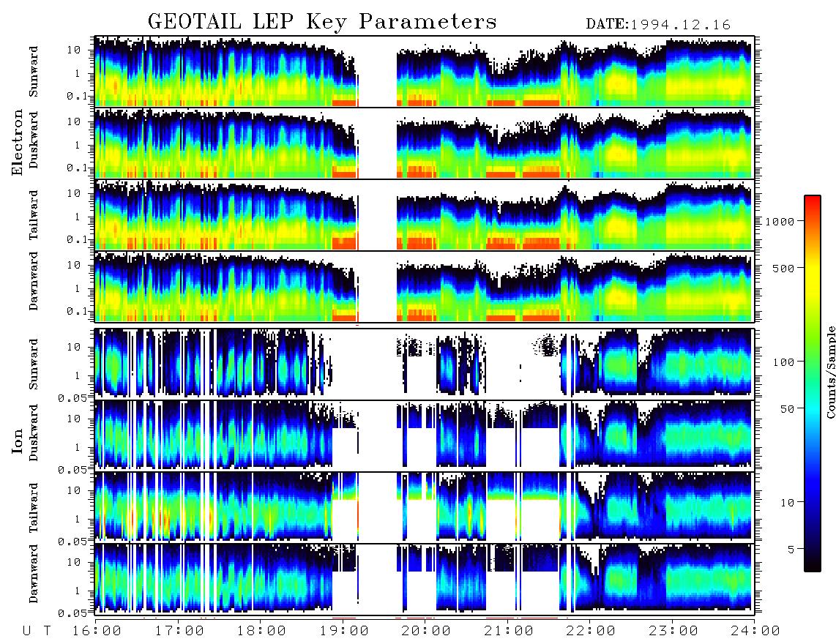Click the "21:00" time tick label
The image size is (836, 644).
[509, 632]
